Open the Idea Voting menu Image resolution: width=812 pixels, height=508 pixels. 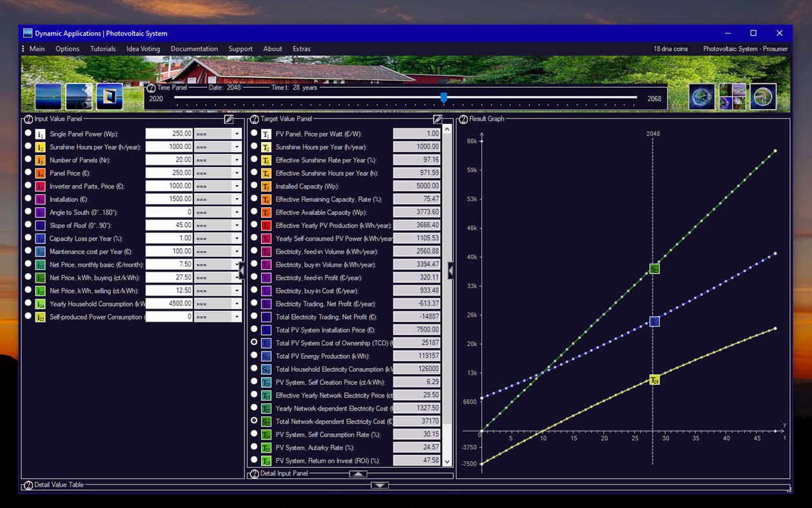point(143,49)
